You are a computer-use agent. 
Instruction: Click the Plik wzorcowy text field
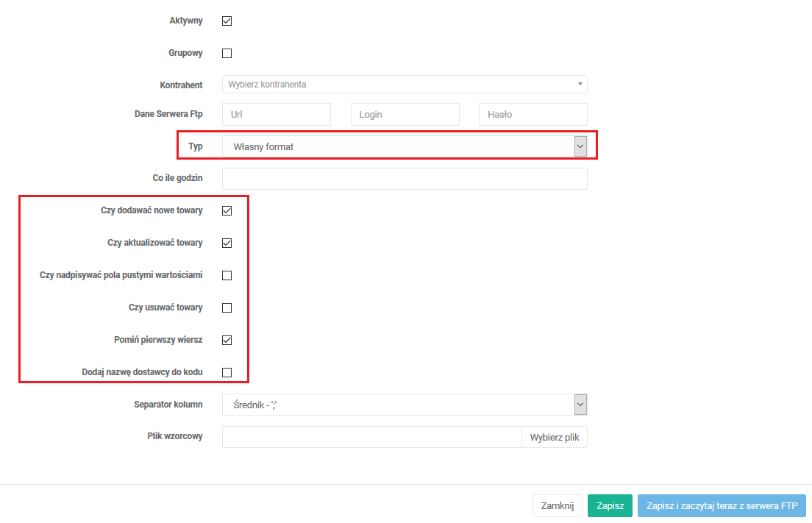point(371,437)
